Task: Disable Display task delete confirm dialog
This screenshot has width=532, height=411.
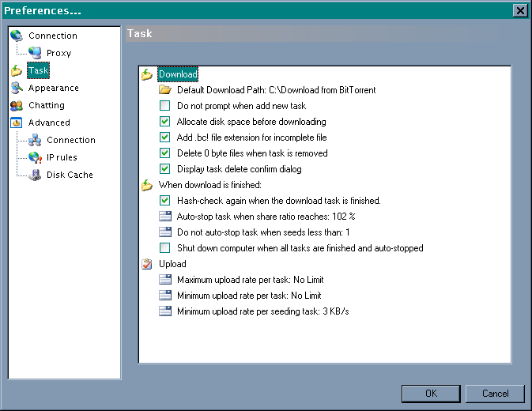Action: pos(164,169)
